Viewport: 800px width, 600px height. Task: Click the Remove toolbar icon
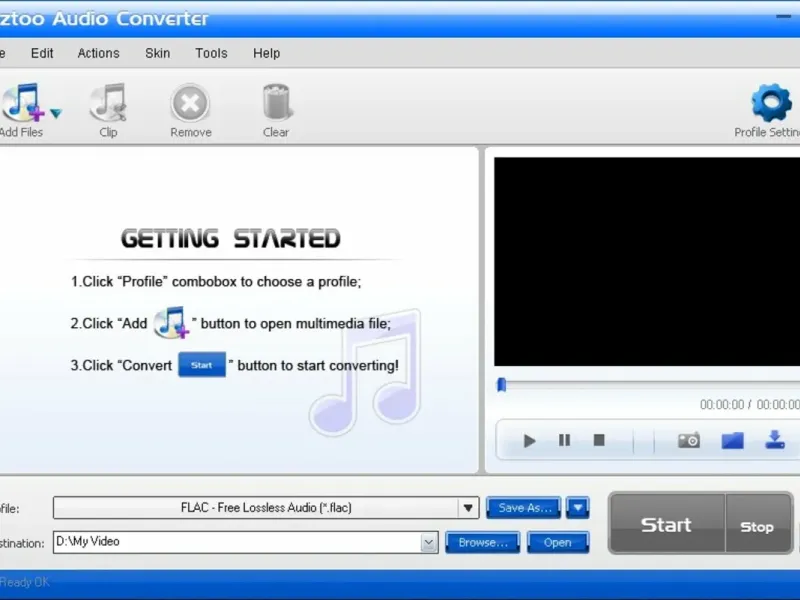tap(190, 103)
